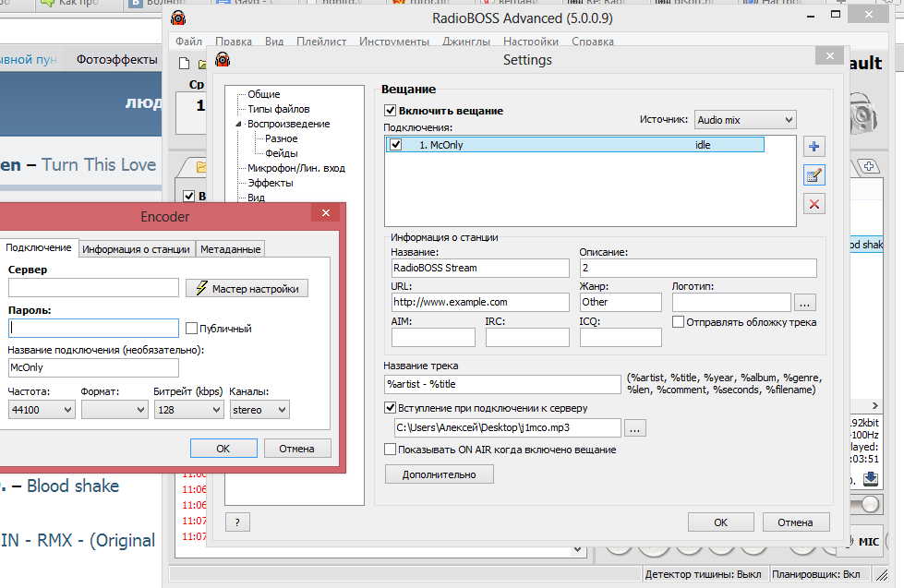The image size is (904, 588).
Task: Open the Инструменты menu
Action: coord(393,42)
